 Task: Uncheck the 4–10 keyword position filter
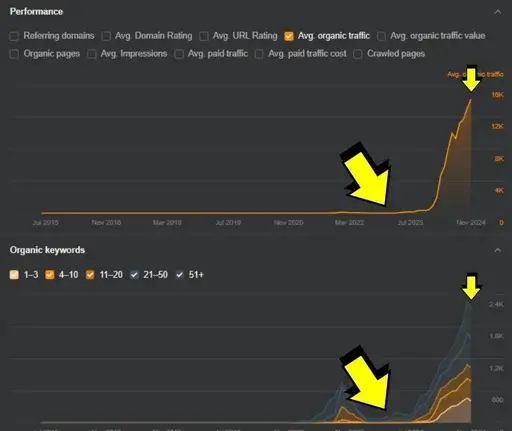pos(50,275)
